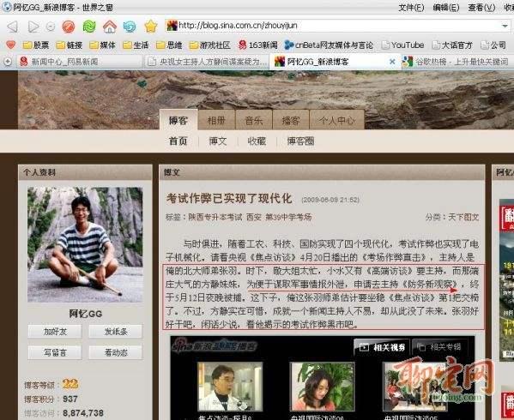Click the 收藏 sub-navigation link
Image resolution: width=514 pixels, height=420 pixels.
[257, 141]
